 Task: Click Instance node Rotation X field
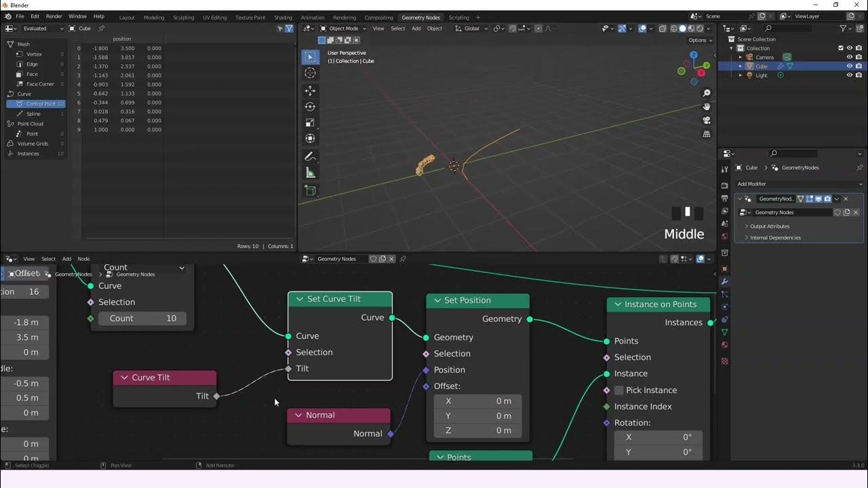(x=658, y=438)
